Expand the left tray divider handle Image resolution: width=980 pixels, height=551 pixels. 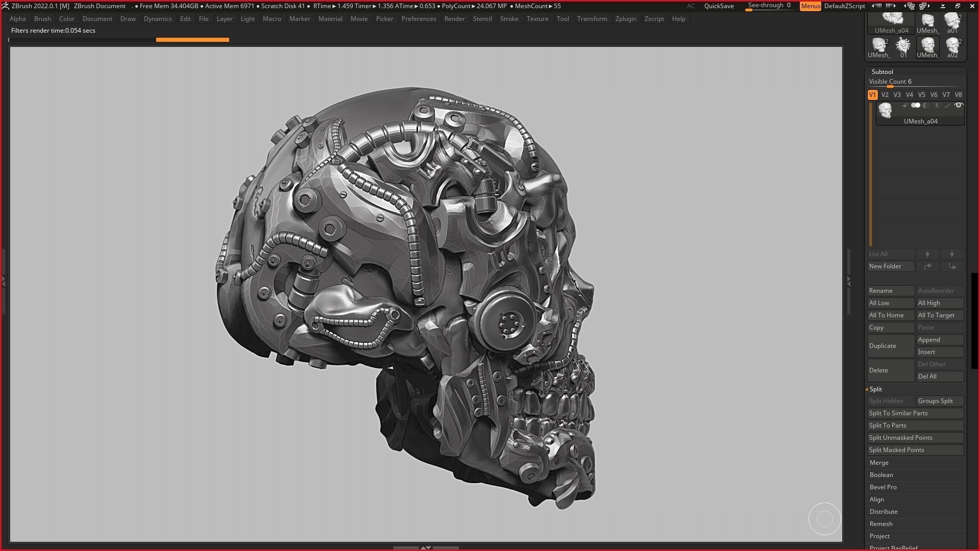(x=4, y=282)
